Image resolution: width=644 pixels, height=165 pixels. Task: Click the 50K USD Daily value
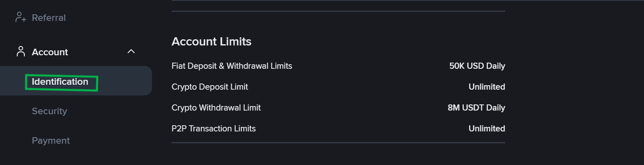point(477,66)
